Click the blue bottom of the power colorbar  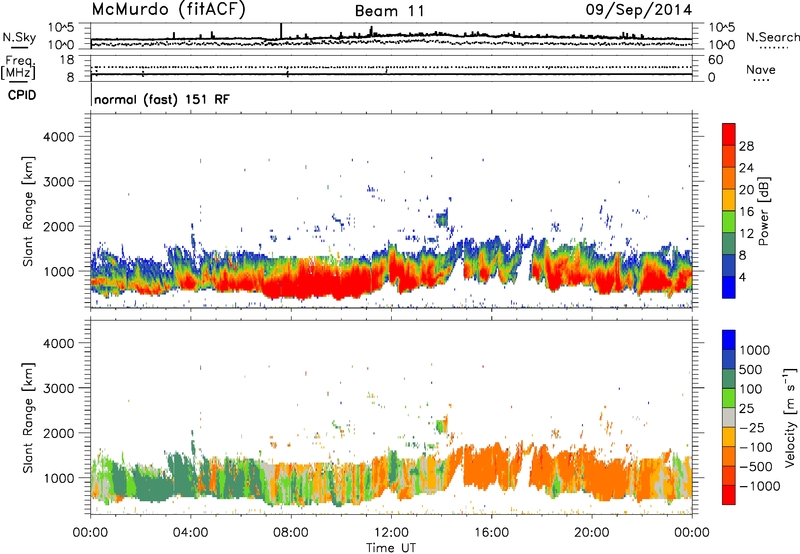(x=729, y=287)
